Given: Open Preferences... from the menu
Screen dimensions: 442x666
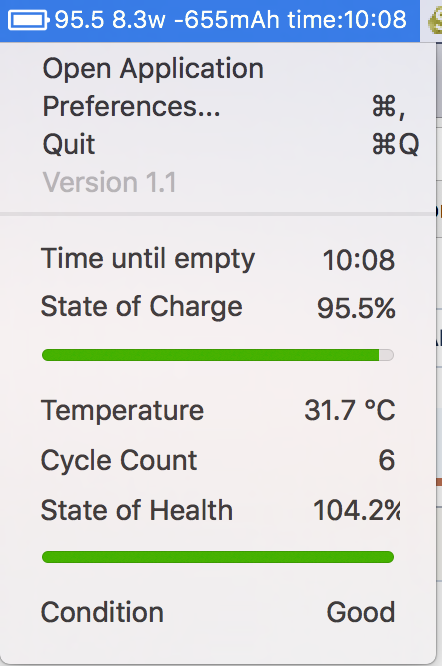Looking at the screenshot, I should click(218, 106).
